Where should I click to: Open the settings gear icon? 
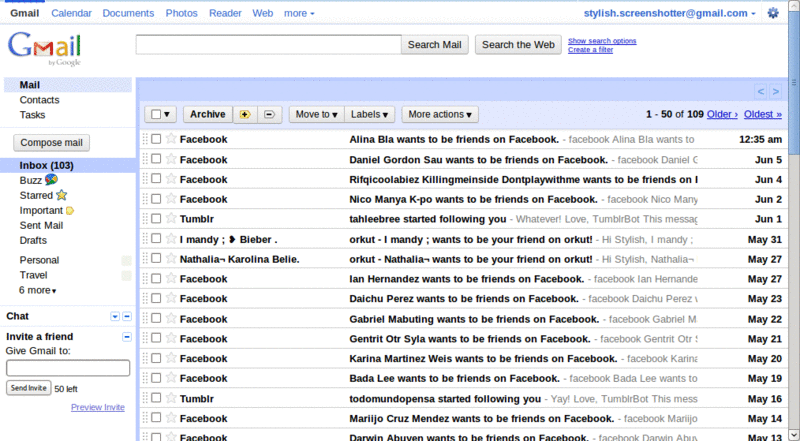click(x=773, y=13)
